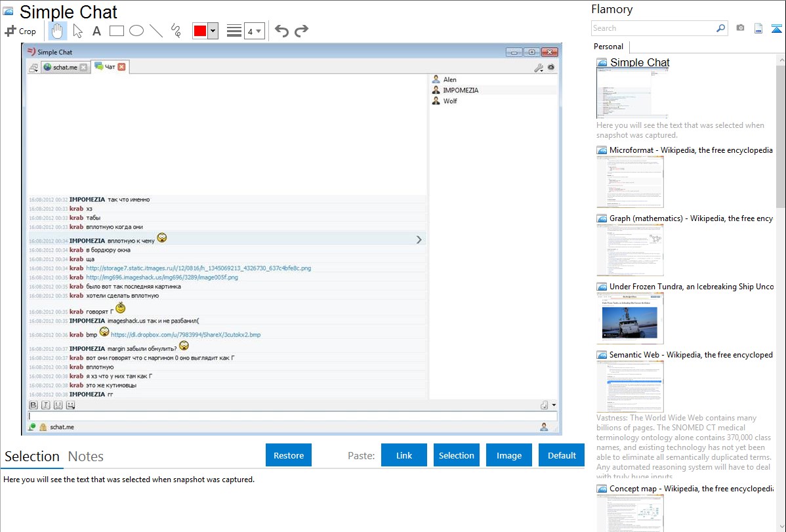Screen dimensions: 786x532
Task: Open chat settings wrench icon
Action: pyautogui.click(x=539, y=68)
